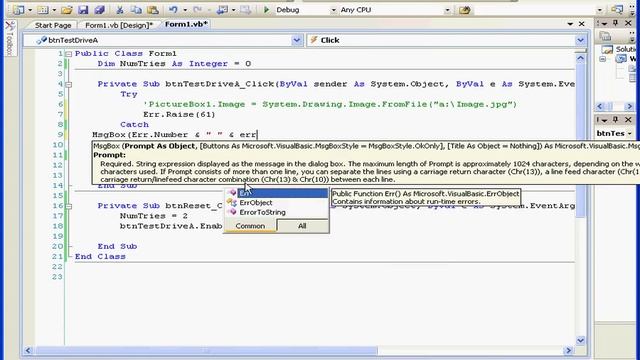Click the Copy toolbar icon

136,9
